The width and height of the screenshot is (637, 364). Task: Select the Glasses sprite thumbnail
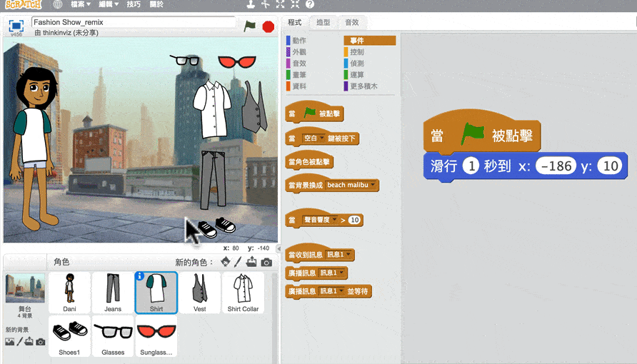pyautogui.click(x=113, y=336)
